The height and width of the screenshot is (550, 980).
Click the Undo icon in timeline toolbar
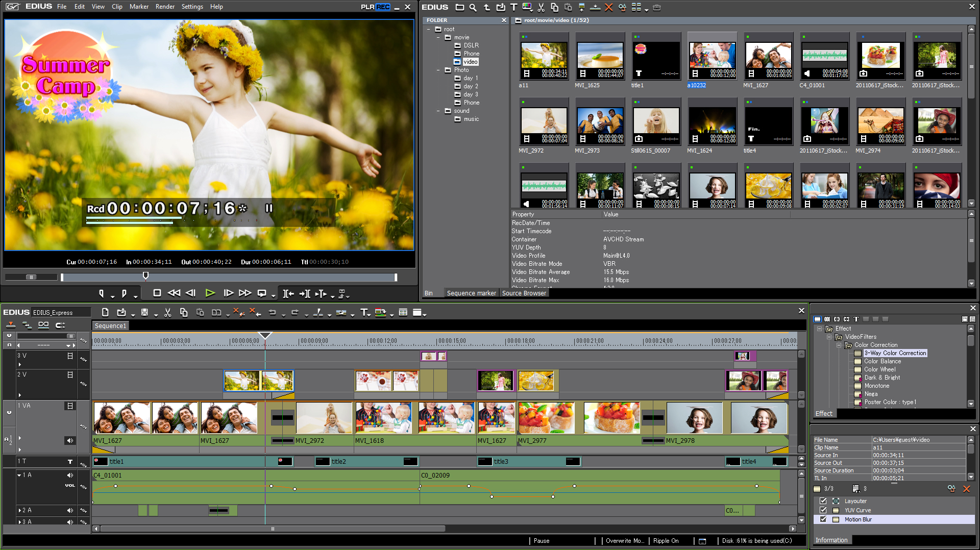[x=273, y=313]
